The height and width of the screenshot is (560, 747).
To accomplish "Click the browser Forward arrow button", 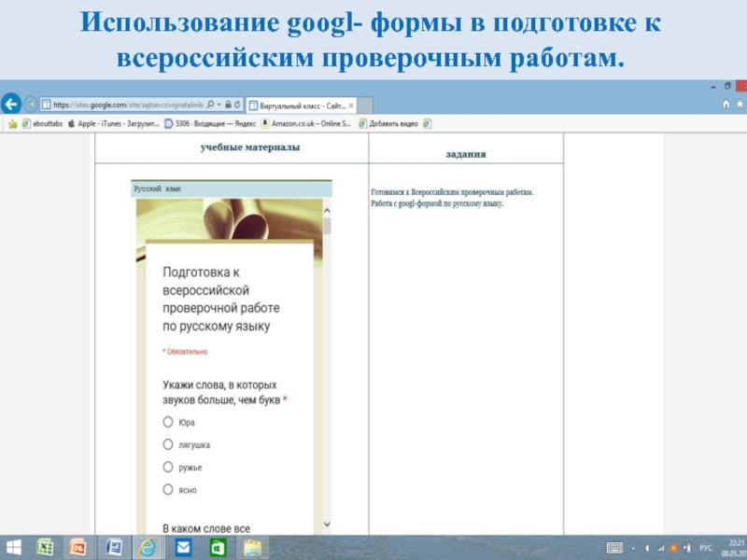I will point(30,104).
